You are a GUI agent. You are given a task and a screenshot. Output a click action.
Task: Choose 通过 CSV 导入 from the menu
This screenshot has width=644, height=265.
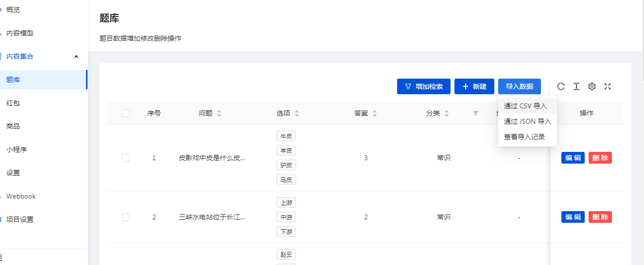(x=527, y=106)
